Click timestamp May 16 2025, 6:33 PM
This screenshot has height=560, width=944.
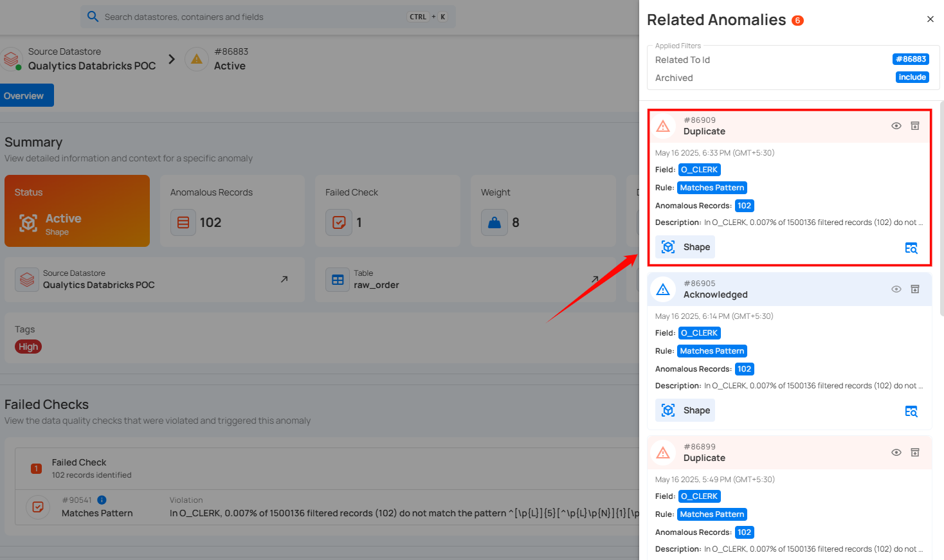(x=714, y=153)
